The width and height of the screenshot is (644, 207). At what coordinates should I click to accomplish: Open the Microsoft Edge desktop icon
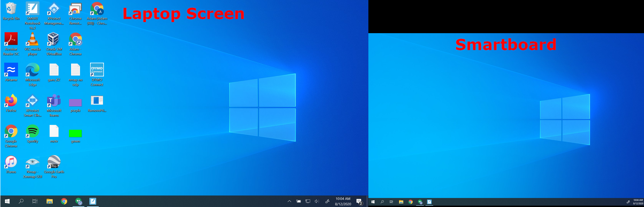click(x=33, y=70)
